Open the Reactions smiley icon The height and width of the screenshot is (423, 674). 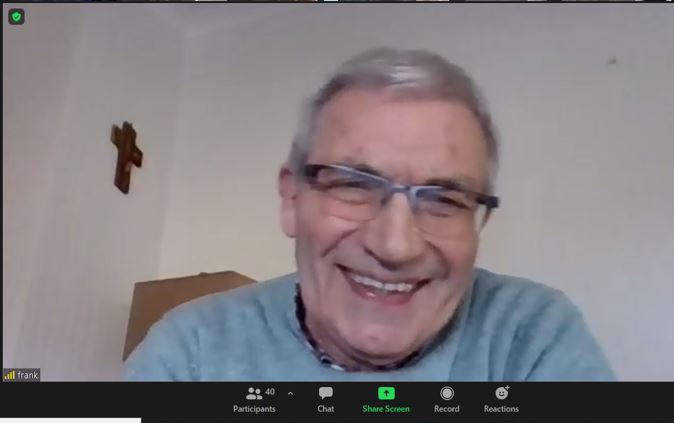501,393
